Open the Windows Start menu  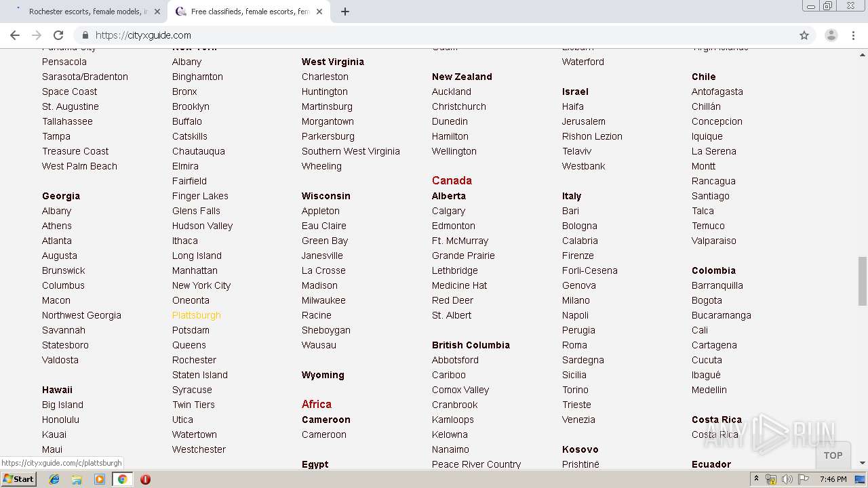point(18,479)
